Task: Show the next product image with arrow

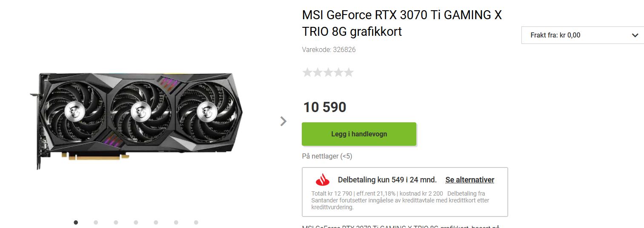Action: [283, 121]
